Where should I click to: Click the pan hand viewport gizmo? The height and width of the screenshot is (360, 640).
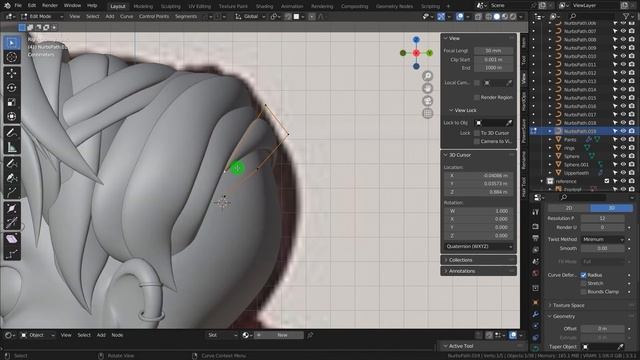click(x=427, y=88)
